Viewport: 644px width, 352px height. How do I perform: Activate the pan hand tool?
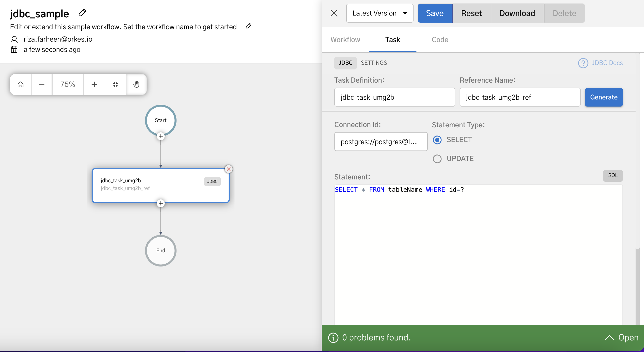[136, 84]
